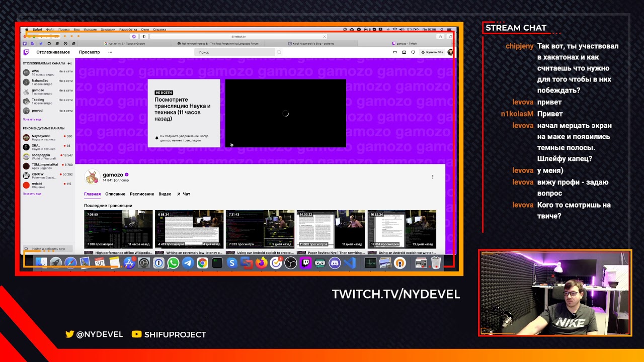Open Skype from the Dock
Image resolution: width=644 pixels, height=362 pixels.
coord(231,262)
